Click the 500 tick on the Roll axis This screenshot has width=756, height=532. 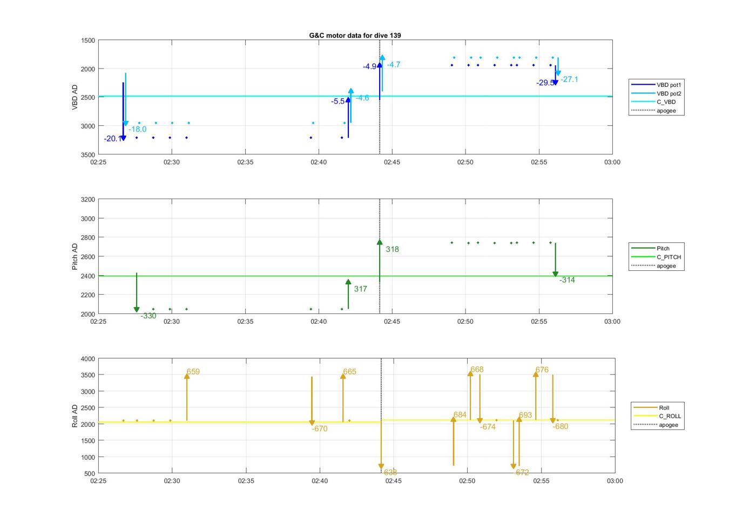90,474
